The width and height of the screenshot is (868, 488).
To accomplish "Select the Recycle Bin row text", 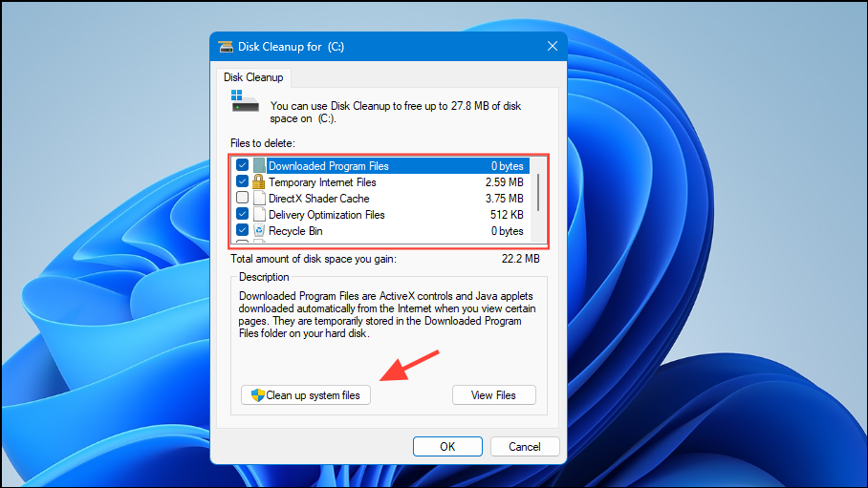I will 295,231.
